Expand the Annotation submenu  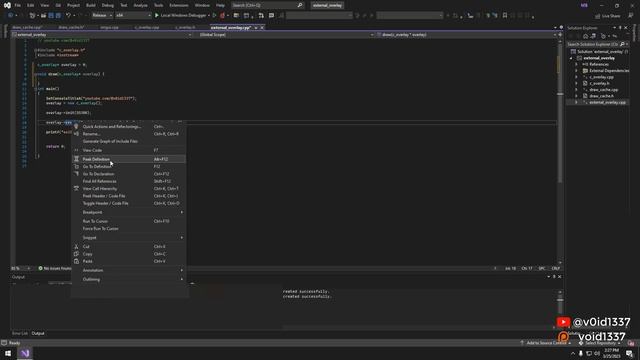[x=128, y=270]
